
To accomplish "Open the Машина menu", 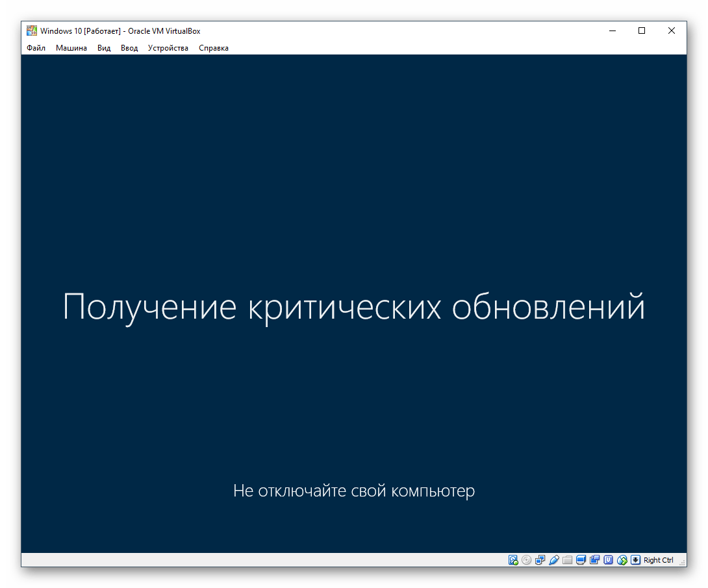I will coord(71,48).
